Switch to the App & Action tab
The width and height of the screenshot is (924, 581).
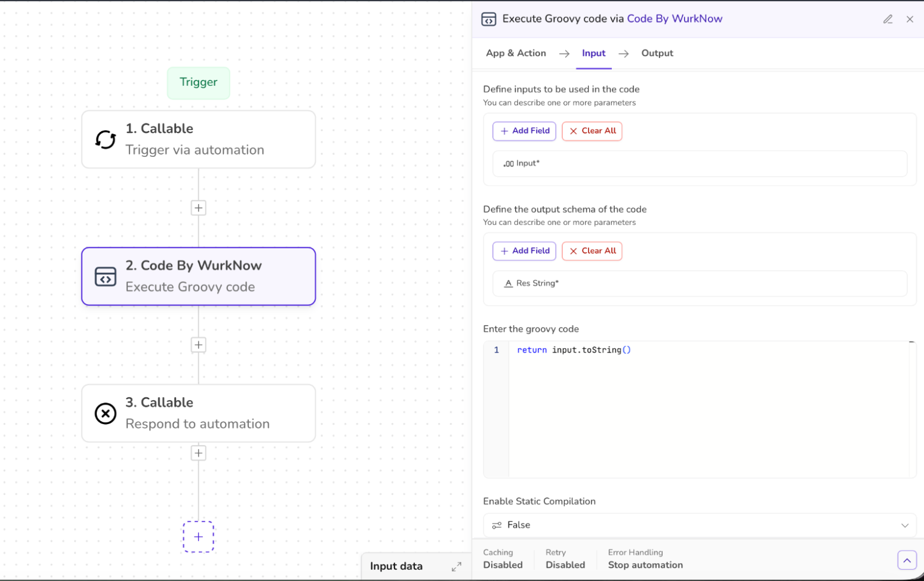point(516,53)
